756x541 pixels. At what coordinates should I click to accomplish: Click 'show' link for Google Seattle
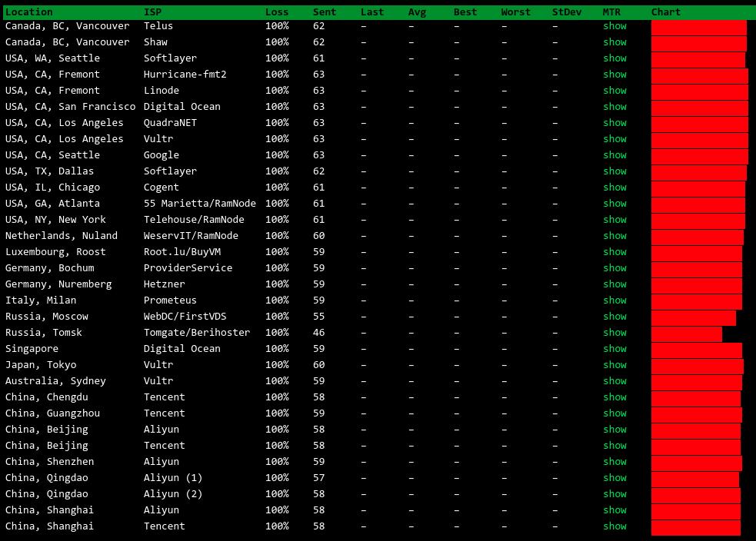[x=614, y=155]
